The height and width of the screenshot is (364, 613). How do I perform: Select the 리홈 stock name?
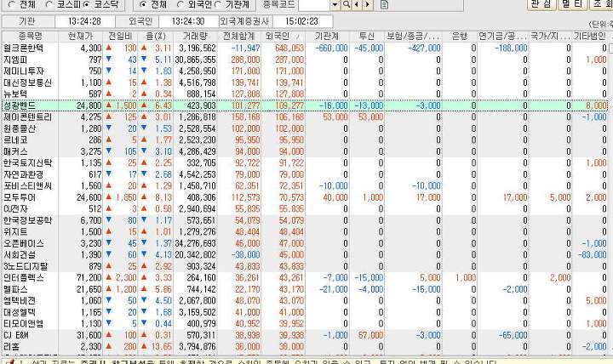(11, 346)
